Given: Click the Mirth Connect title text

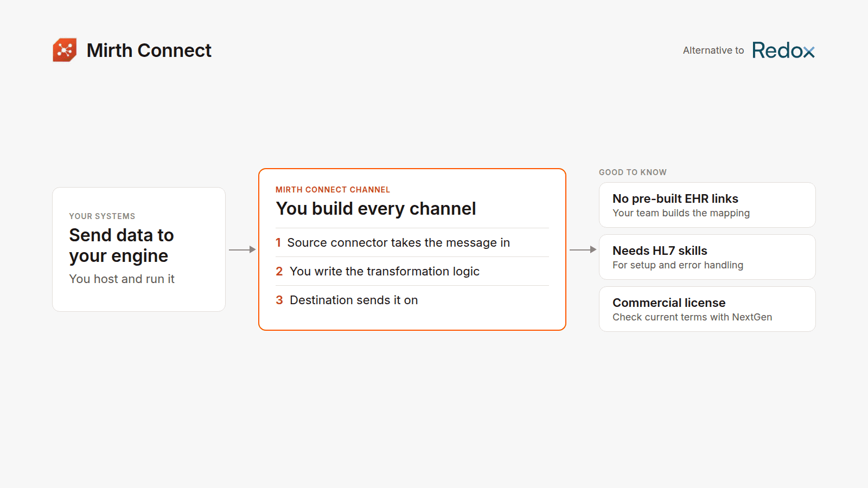Looking at the screenshot, I should [x=149, y=50].
